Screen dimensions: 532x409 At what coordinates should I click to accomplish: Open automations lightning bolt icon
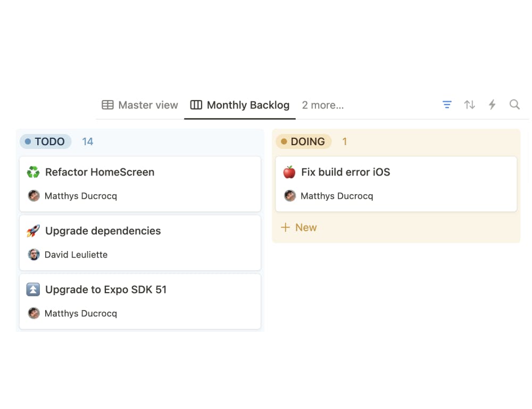(492, 105)
